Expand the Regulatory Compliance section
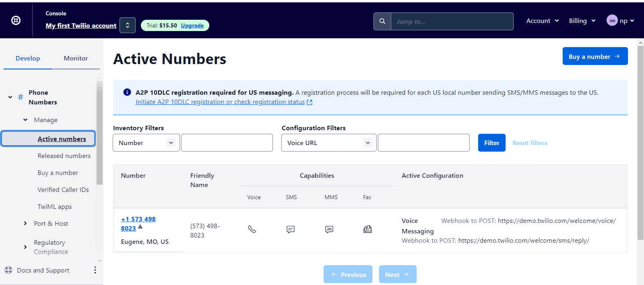Image resolution: width=644 pixels, height=285 pixels. point(25,247)
